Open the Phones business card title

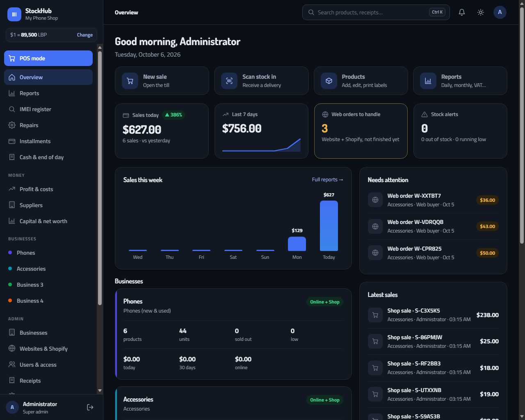(x=133, y=301)
